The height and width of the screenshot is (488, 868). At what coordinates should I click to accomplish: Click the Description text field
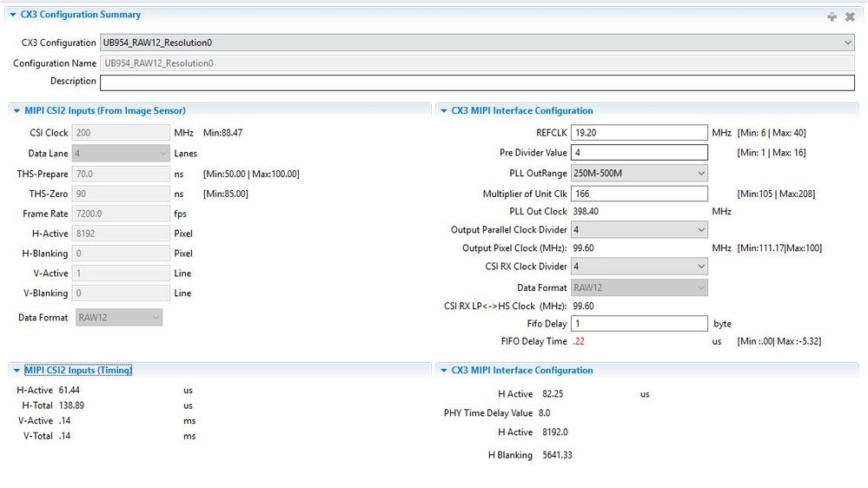tap(477, 82)
